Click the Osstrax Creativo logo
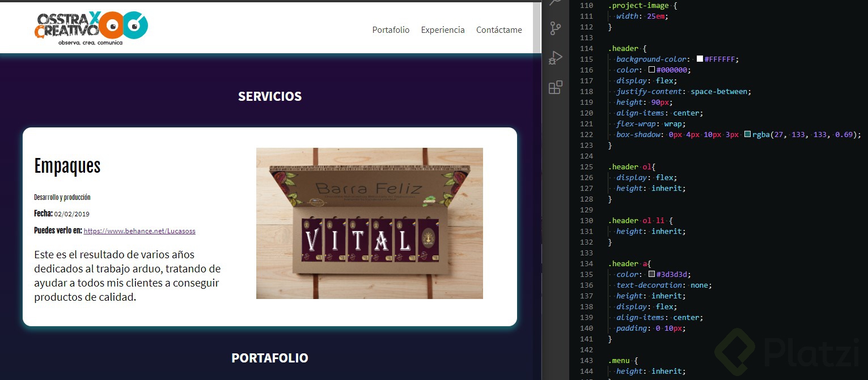The height and width of the screenshot is (380, 868). 91,28
